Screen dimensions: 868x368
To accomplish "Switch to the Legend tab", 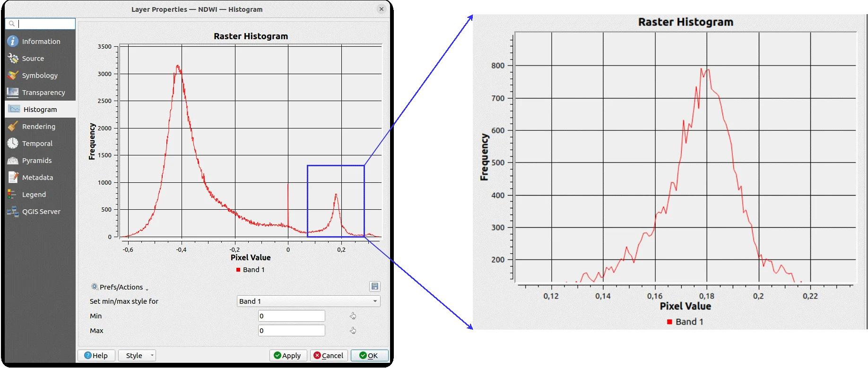I will [34, 195].
